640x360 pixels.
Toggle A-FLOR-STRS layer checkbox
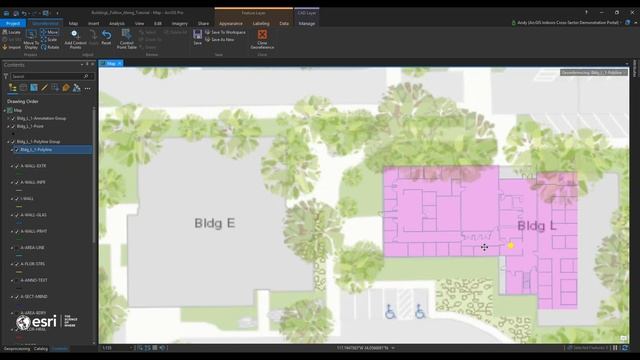pos(17,264)
